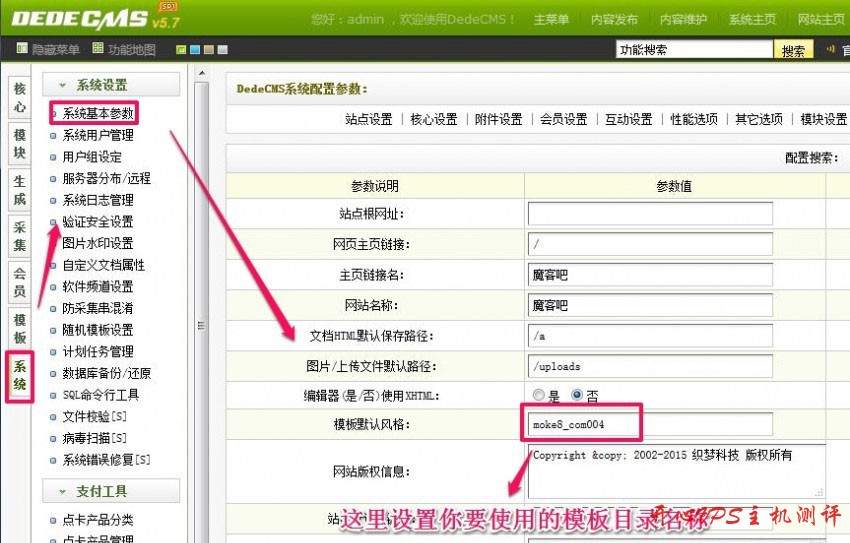Open 系统错误修复[S] in the sidebar
This screenshot has height=543, width=850.
point(106,460)
